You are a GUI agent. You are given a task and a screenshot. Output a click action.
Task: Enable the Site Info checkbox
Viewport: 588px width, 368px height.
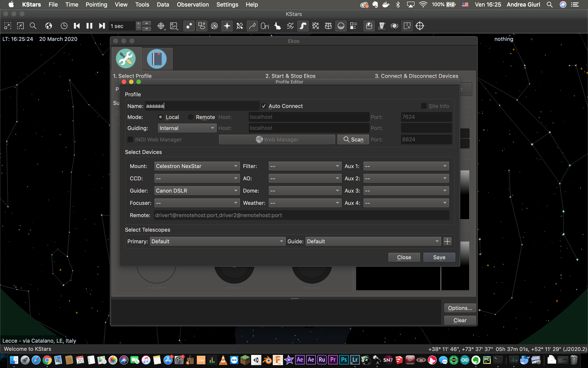[x=423, y=106]
